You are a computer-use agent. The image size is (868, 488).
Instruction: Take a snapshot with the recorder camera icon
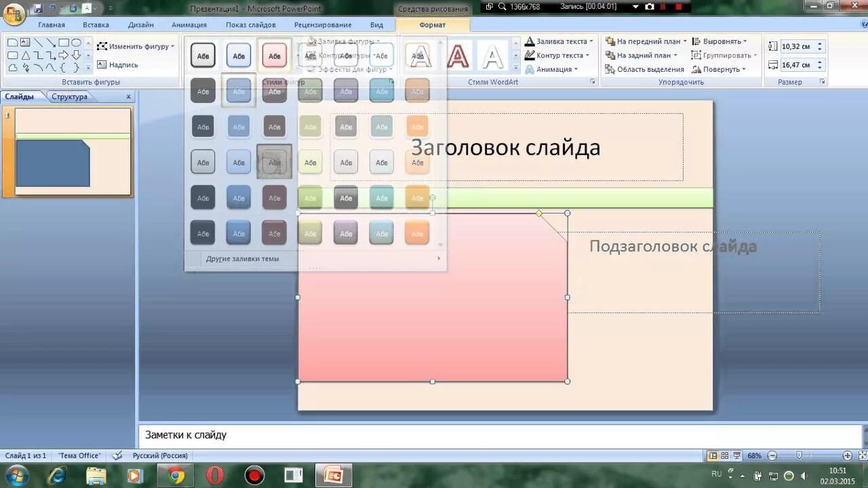pyautogui.click(x=650, y=6)
